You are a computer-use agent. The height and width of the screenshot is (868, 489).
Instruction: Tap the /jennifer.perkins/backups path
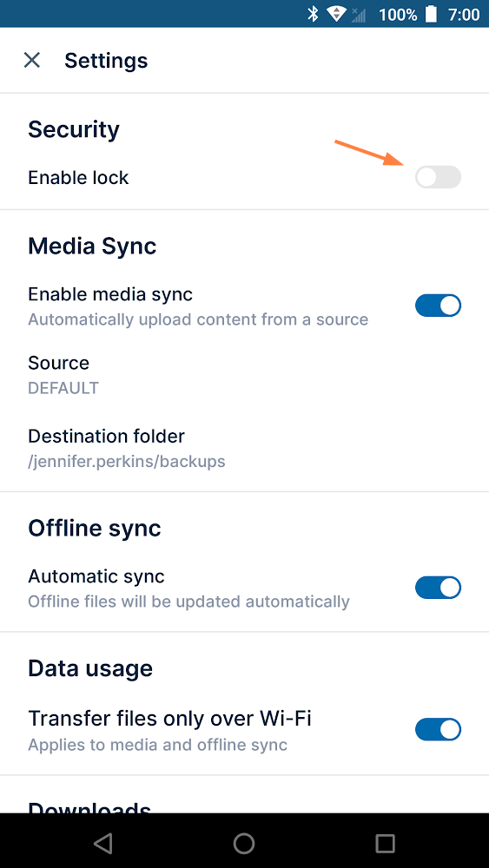coord(127,461)
